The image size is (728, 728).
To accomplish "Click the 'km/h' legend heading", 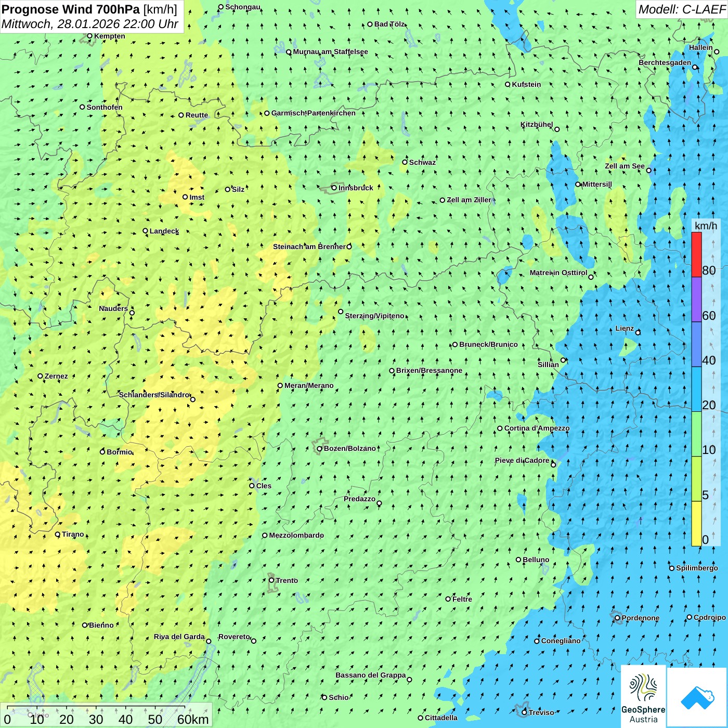I will [x=706, y=226].
